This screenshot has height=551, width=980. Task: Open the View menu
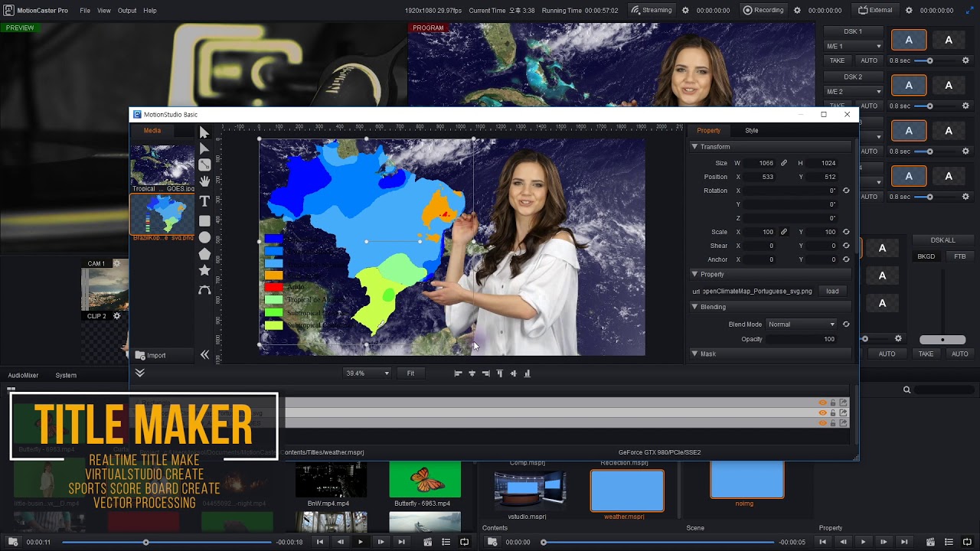coord(104,11)
